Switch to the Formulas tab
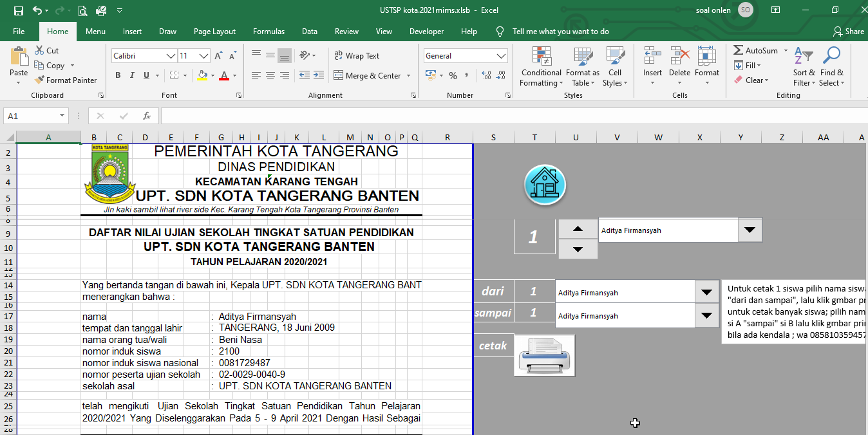Image resolution: width=868 pixels, height=435 pixels. click(x=269, y=32)
